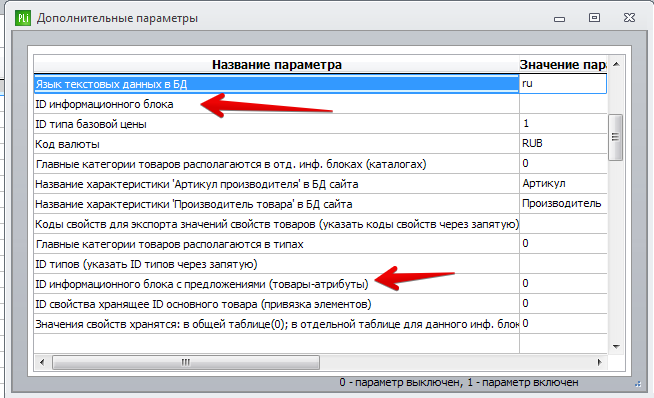Select row 'Значения свойств хранятся: в общей таблице'

click(x=276, y=324)
